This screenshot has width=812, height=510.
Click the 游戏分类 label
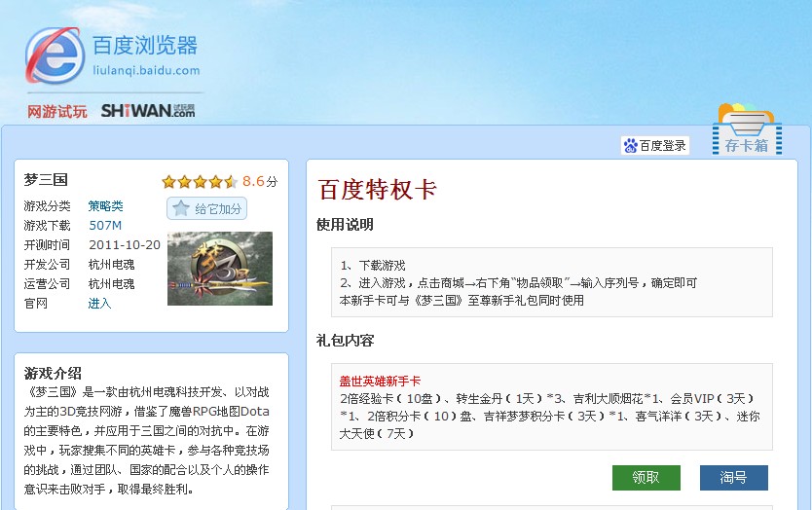pos(47,206)
